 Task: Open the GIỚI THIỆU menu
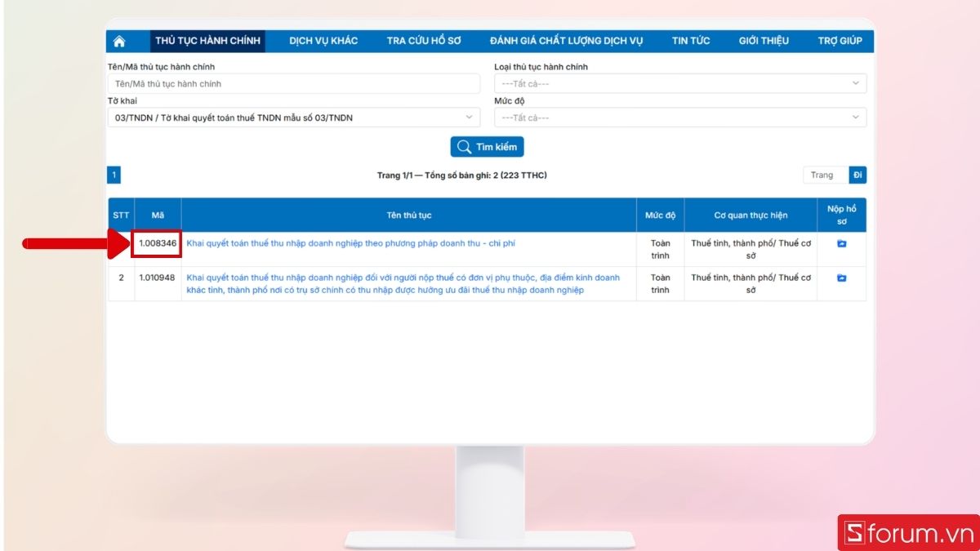pyautogui.click(x=764, y=41)
